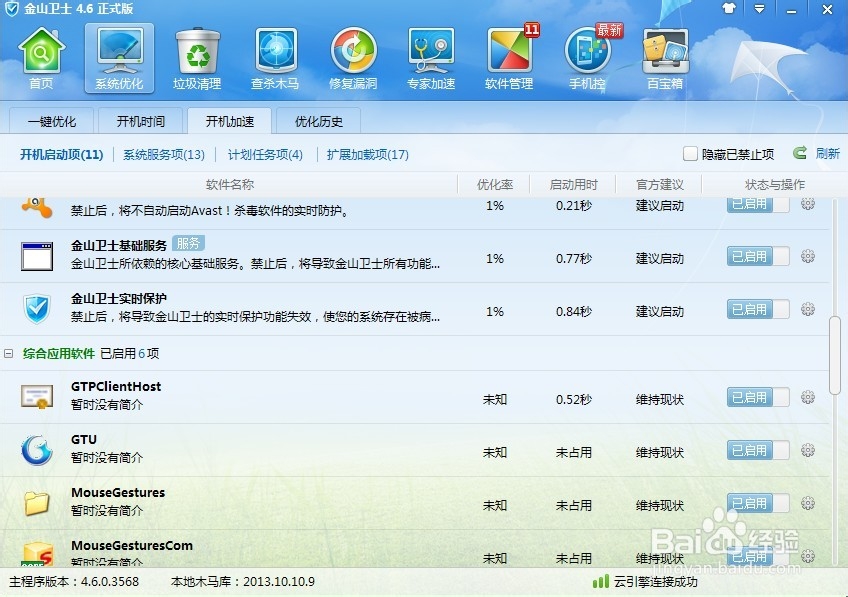Click the 官方建议 column header

(x=660, y=185)
